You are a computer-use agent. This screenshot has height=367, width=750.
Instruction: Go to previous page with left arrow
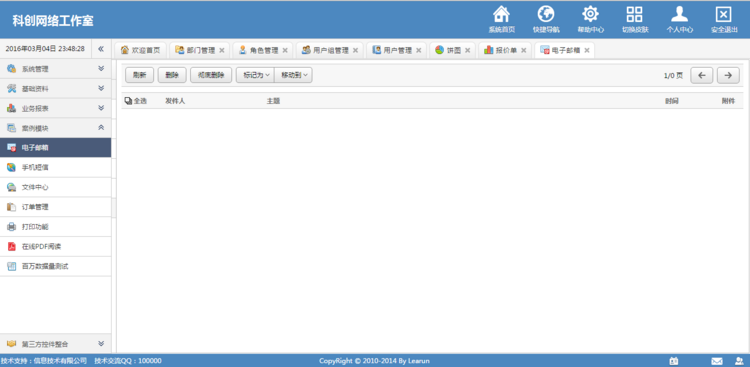click(702, 75)
